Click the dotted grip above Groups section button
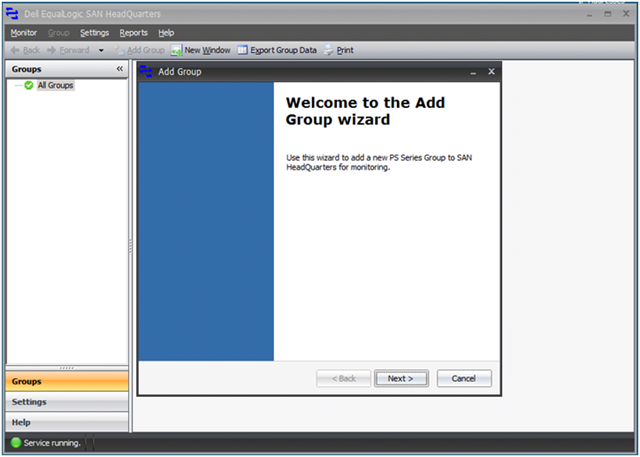This screenshot has width=640, height=457. click(67, 368)
